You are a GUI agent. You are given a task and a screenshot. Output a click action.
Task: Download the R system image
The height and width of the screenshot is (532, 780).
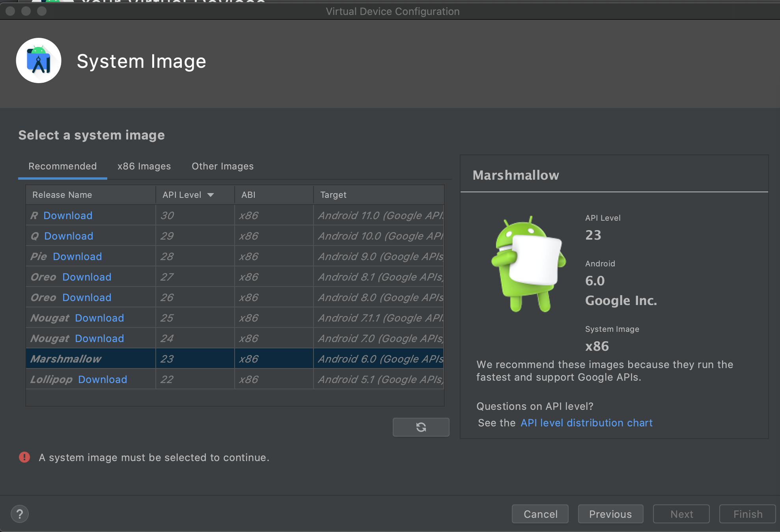[68, 216]
